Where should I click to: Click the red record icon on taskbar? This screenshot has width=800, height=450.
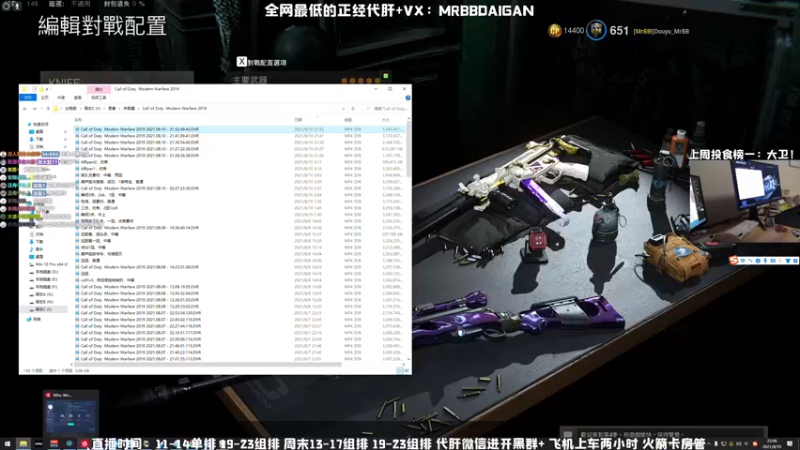coord(85,443)
